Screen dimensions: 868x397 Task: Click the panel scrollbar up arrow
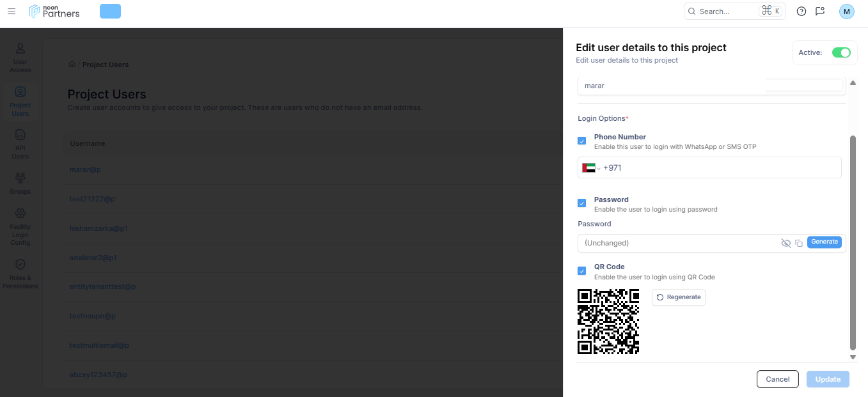click(852, 82)
